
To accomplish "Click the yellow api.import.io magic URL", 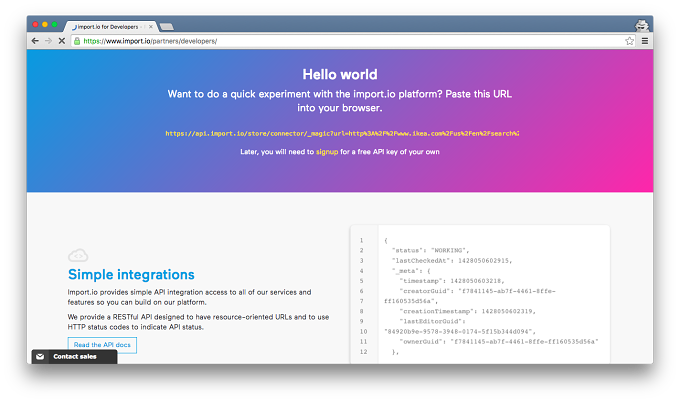I will (342, 134).
